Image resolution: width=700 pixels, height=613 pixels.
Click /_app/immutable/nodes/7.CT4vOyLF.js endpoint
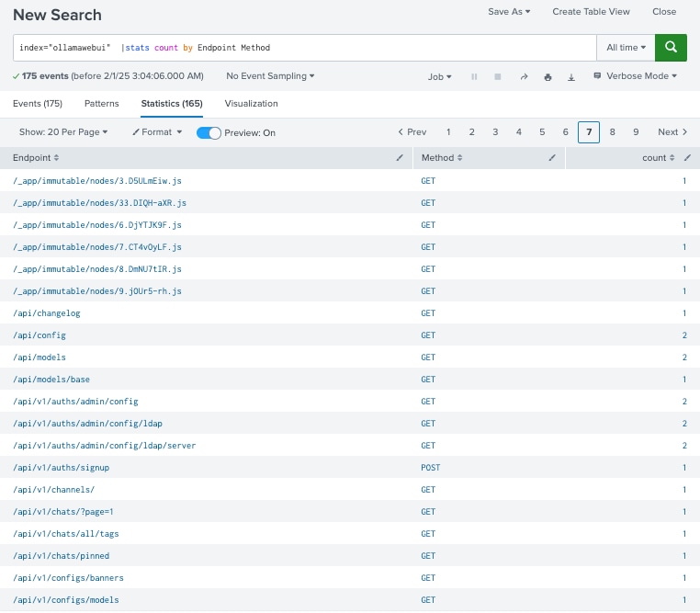[97, 247]
